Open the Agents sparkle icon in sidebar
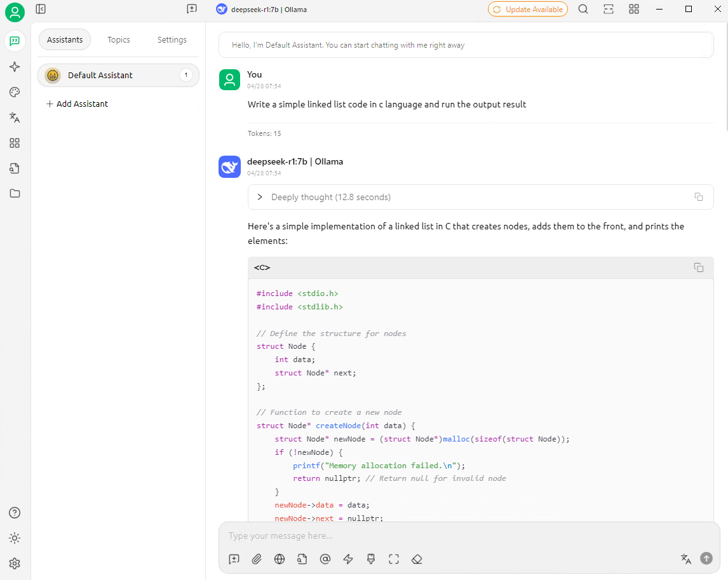Screen dimensions: 728x580 15,67
